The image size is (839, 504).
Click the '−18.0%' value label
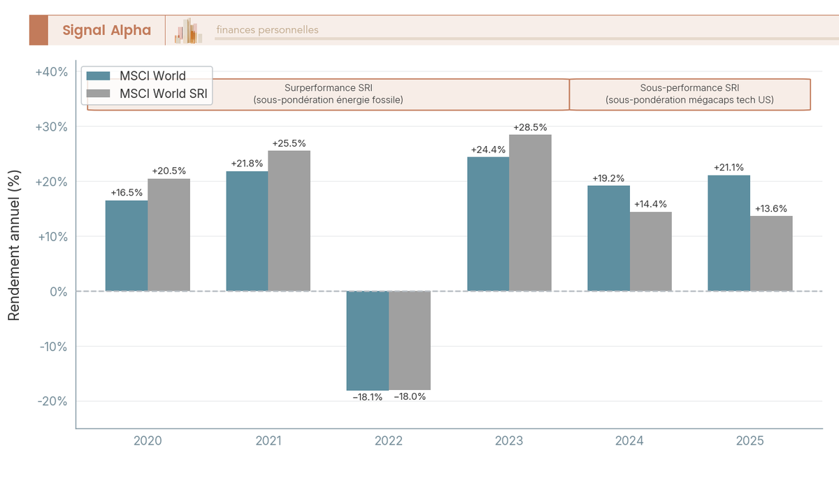coord(410,396)
